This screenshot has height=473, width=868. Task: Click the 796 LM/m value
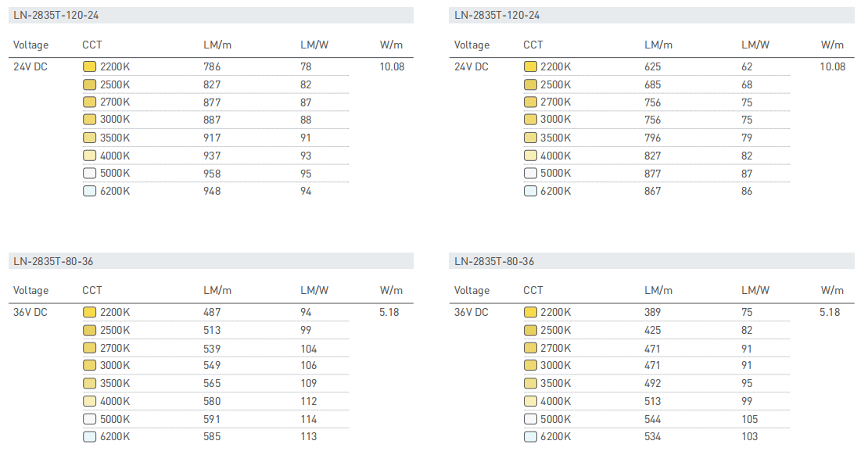tap(653, 138)
